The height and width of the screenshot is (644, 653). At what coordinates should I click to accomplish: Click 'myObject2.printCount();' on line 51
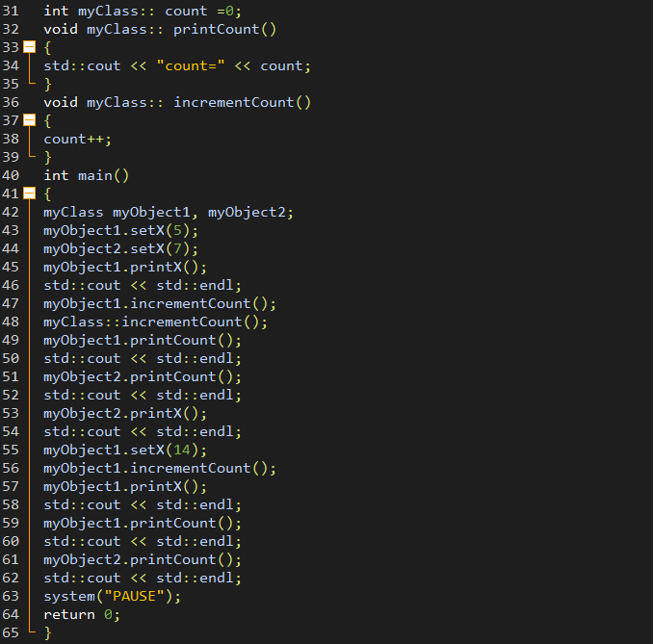[143, 377]
